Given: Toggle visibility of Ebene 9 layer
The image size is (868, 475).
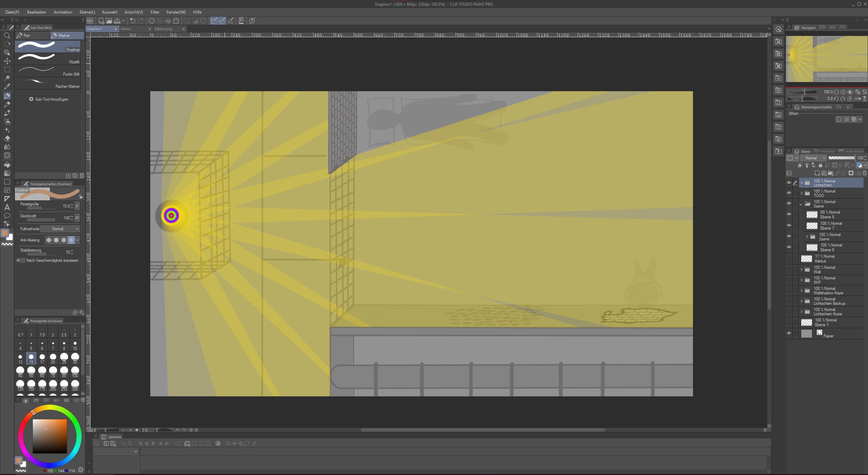Looking at the screenshot, I should tap(789, 215).
